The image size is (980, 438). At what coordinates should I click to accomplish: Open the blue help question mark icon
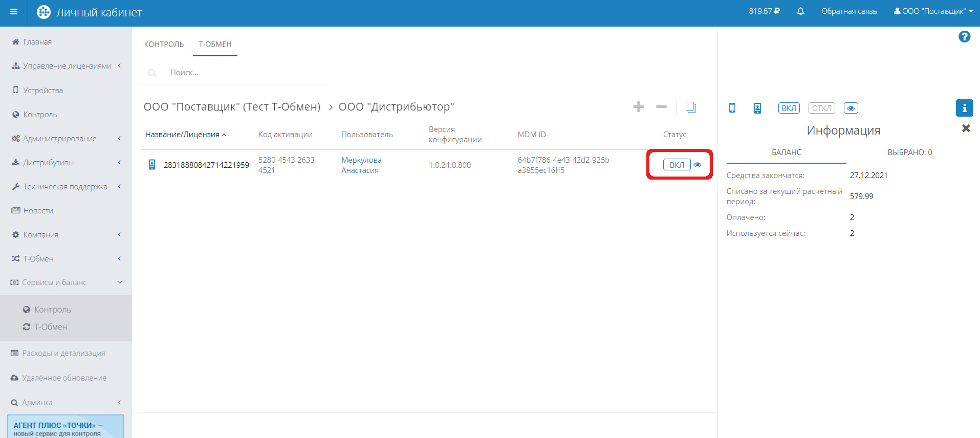point(964,37)
